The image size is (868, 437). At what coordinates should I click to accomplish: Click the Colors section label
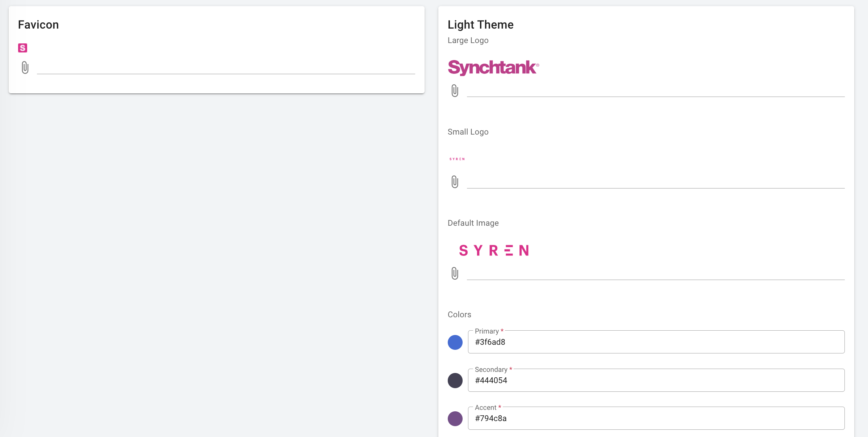tap(459, 314)
